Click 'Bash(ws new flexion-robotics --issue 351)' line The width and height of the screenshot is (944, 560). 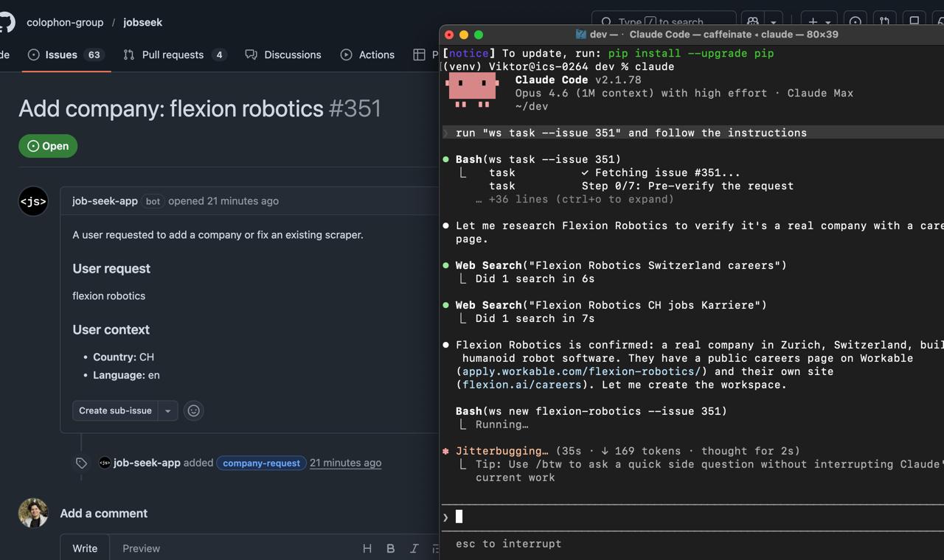coord(591,411)
